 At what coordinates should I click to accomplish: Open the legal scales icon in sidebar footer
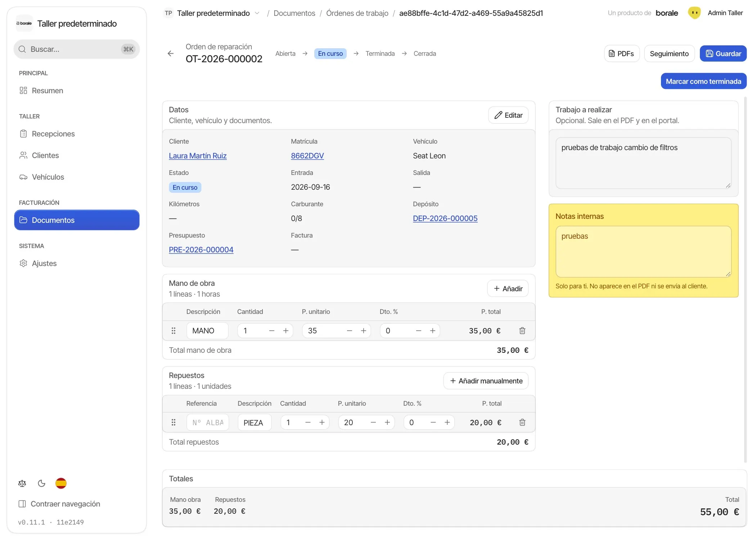pyautogui.click(x=22, y=483)
